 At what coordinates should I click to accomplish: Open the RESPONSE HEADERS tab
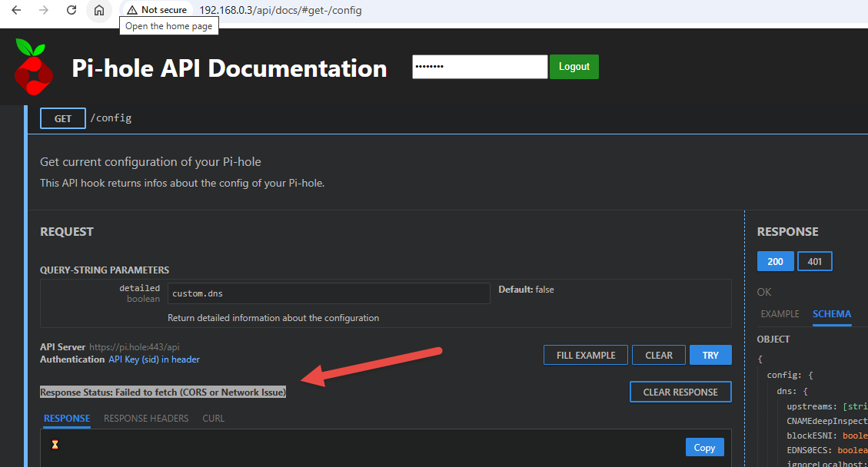point(146,419)
